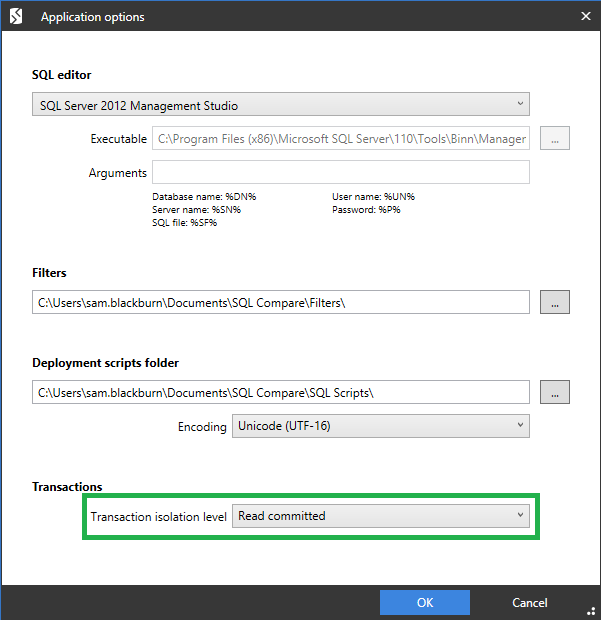Open the Transaction isolation level dropdown
Image resolution: width=601 pixels, height=620 pixels.
pyautogui.click(x=380, y=516)
